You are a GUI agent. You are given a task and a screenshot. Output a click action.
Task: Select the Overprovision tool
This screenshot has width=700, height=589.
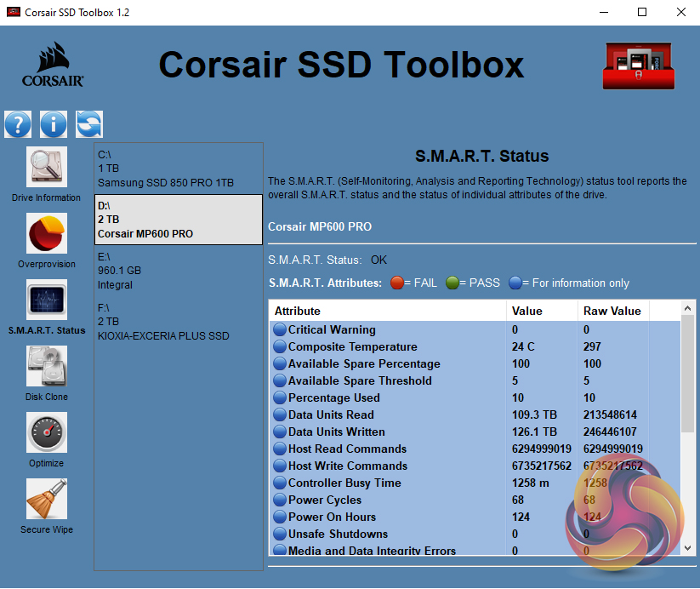coord(46,234)
